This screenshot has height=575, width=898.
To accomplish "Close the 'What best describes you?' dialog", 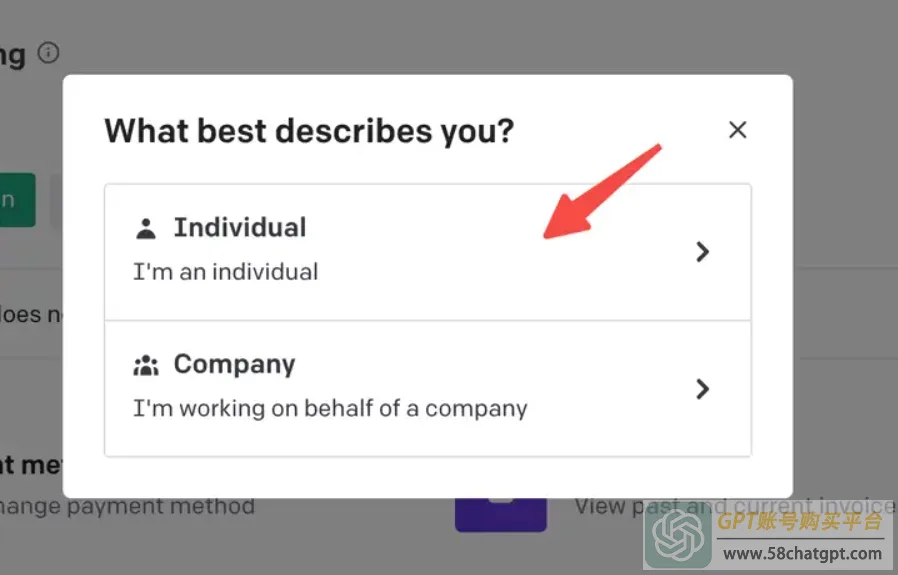I will (738, 130).
